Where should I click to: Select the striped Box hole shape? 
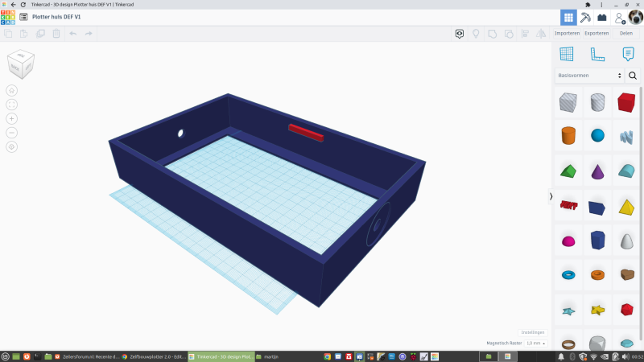coord(568,102)
